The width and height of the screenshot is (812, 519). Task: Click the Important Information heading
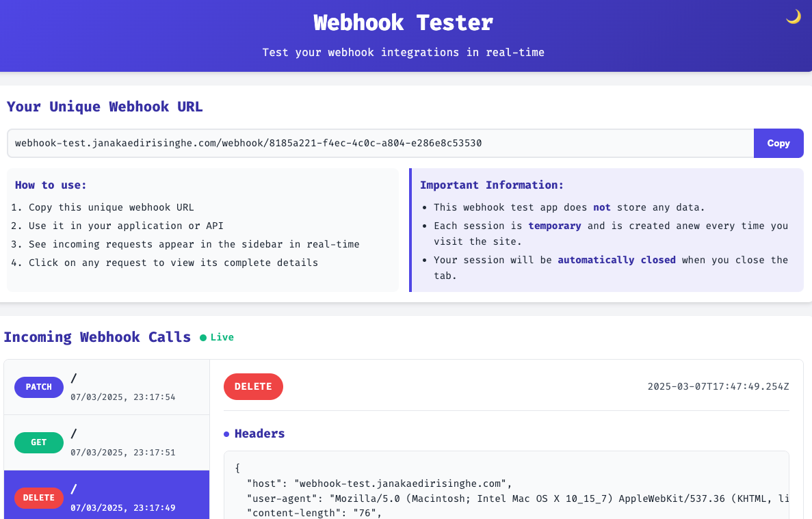coord(491,185)
